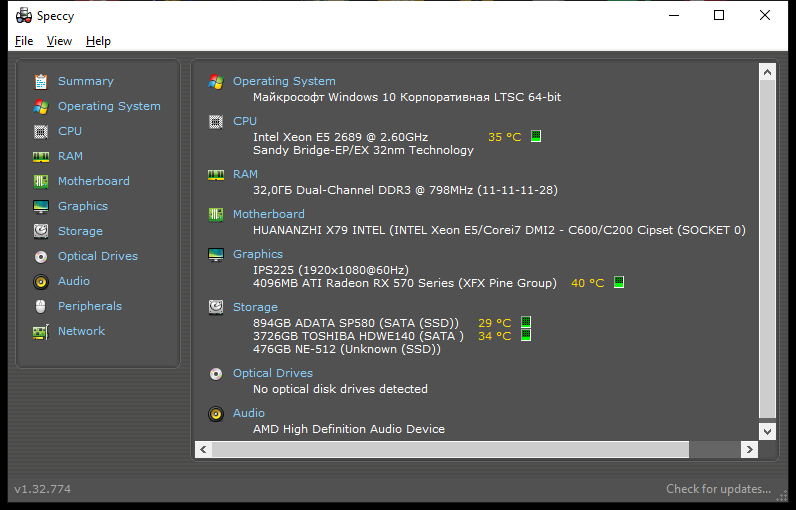
Task: Open the View menu
Action: click(59, 41)
